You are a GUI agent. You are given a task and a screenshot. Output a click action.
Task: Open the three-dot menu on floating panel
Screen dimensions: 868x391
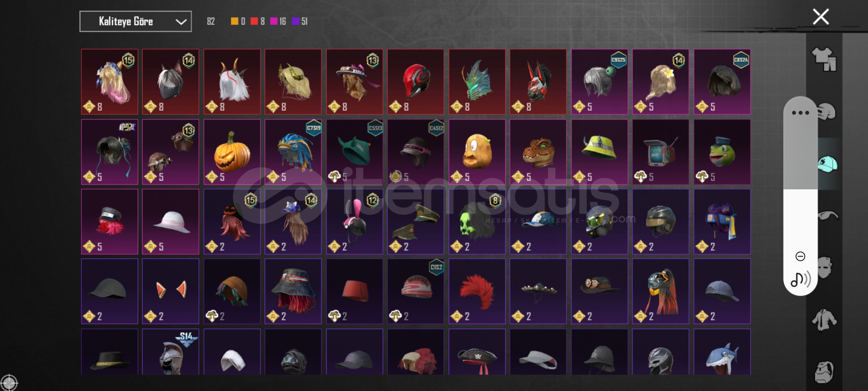[800, 113]
